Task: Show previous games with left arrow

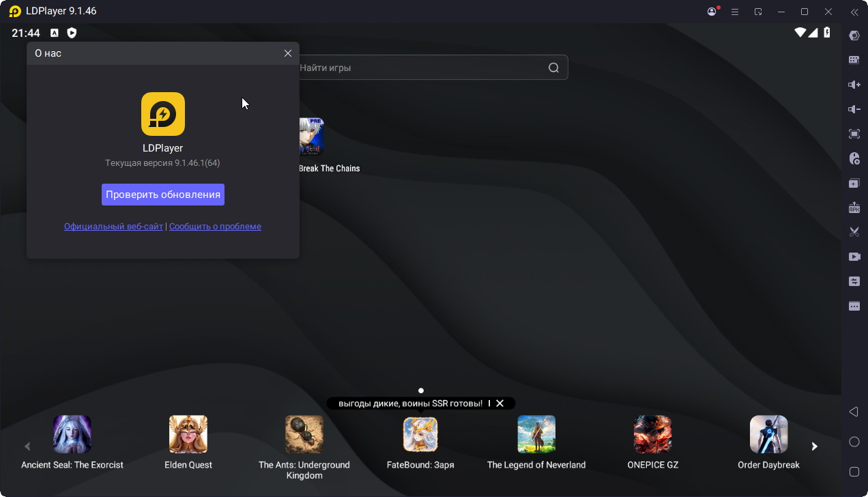Action: [27, 446]
